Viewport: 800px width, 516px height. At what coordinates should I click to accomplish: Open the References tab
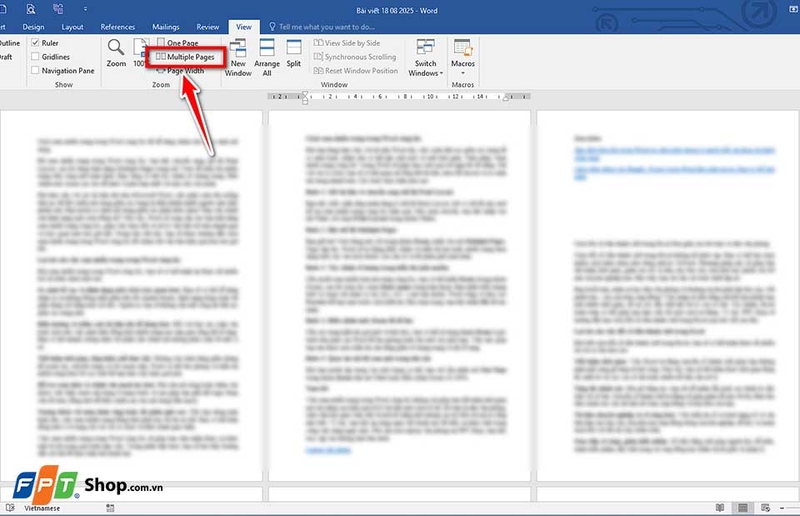click(117, 27)
